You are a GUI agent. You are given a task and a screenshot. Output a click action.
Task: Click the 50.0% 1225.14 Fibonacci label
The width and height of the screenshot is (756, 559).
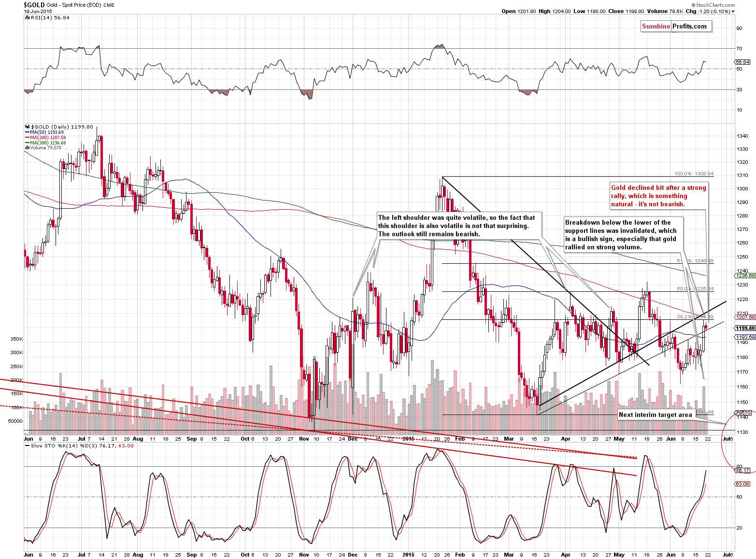tap(695, 289)
